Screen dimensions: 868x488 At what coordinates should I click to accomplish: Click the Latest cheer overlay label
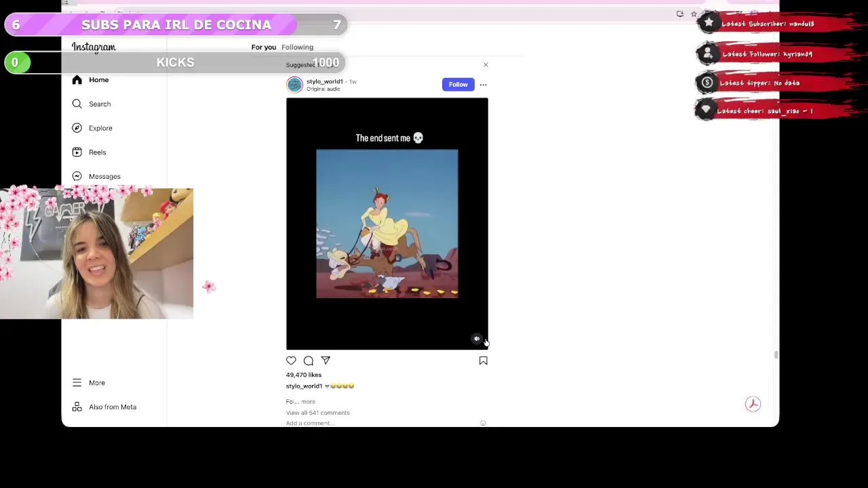(x=764, y=110)
